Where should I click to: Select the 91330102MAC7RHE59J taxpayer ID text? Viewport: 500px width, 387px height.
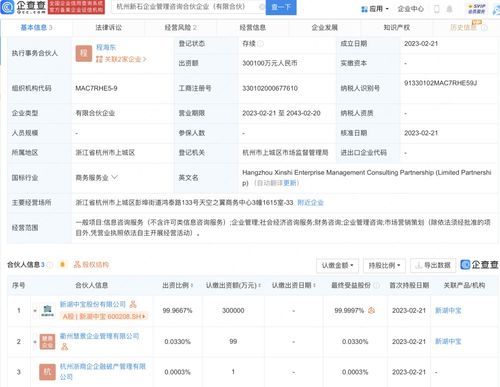[440, 83]
